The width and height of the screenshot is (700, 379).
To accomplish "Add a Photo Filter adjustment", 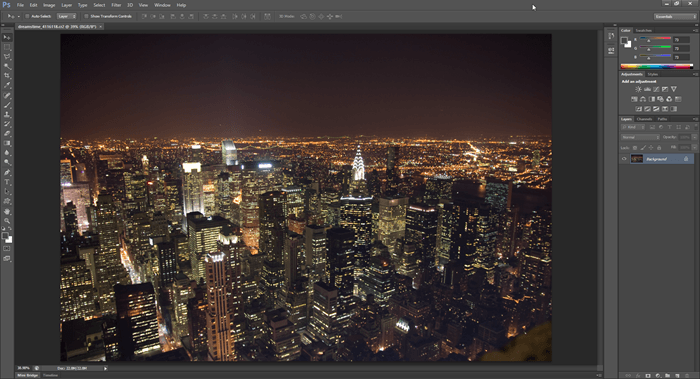I will coord(660,99).
